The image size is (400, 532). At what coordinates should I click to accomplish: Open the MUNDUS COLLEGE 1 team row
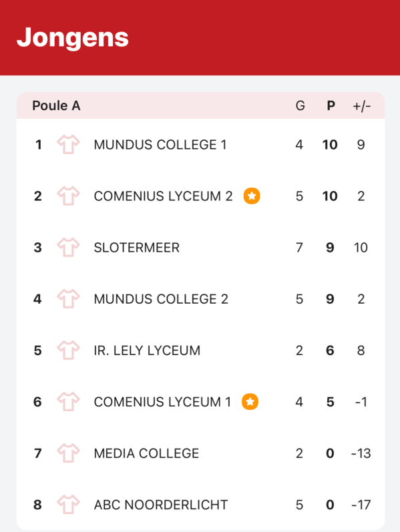click(x=200, y=145)
